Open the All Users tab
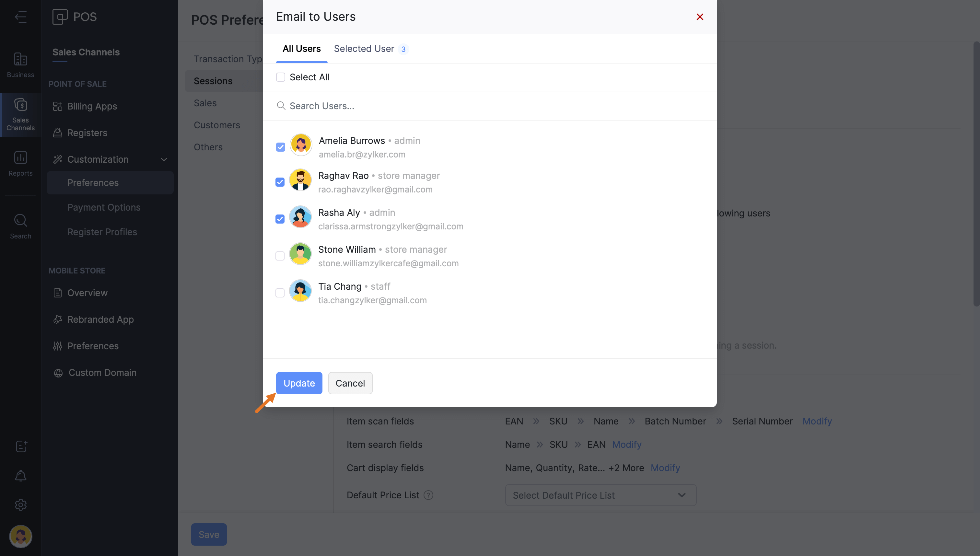Viewport: 980px width, 556px height. coord(301,49)
